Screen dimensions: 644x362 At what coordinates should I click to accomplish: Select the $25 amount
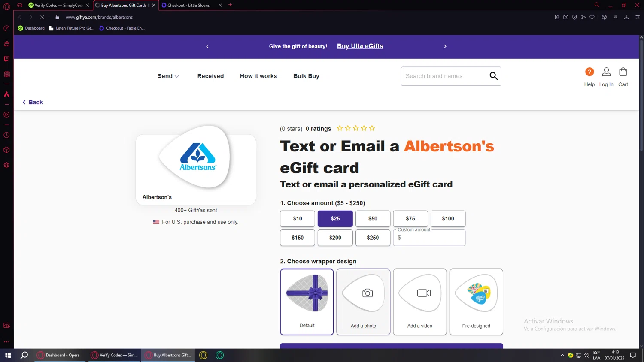pos(335,219)
